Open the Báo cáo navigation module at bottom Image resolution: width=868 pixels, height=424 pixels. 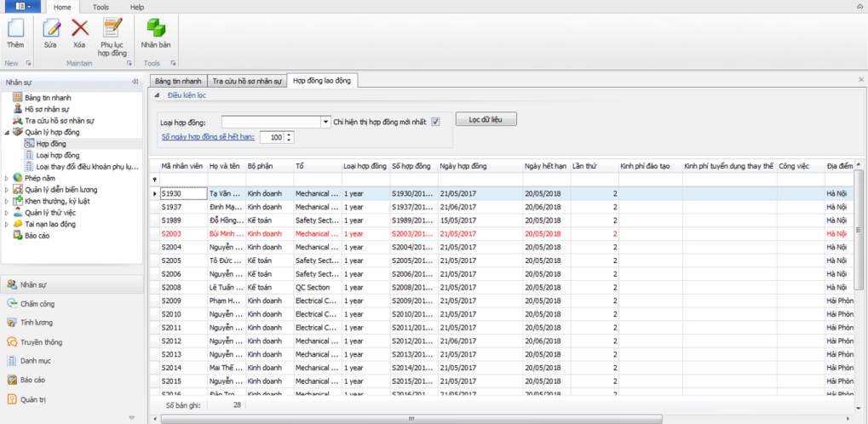(72, 380)
